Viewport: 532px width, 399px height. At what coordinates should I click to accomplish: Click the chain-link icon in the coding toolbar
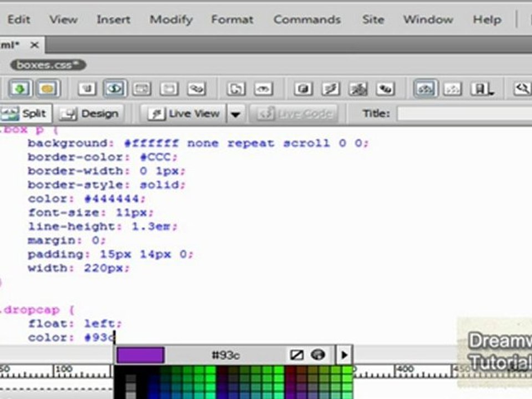pos(196,89)
